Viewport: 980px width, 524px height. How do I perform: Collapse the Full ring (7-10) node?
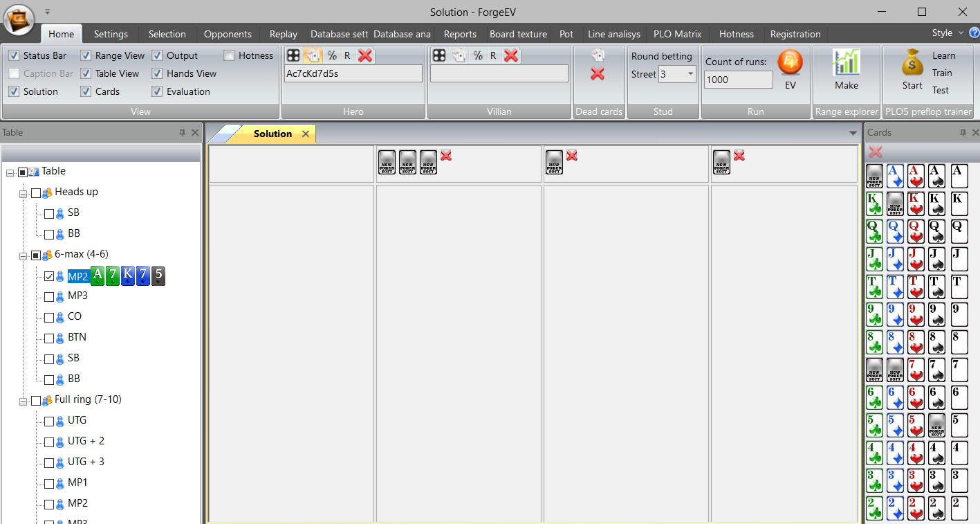pos(23,401)
